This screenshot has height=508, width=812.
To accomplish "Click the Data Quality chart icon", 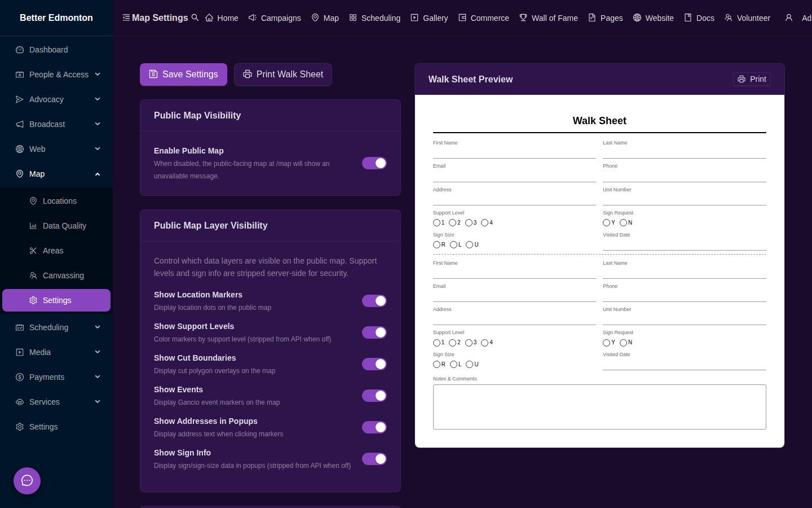I will (x=33, y=226).
